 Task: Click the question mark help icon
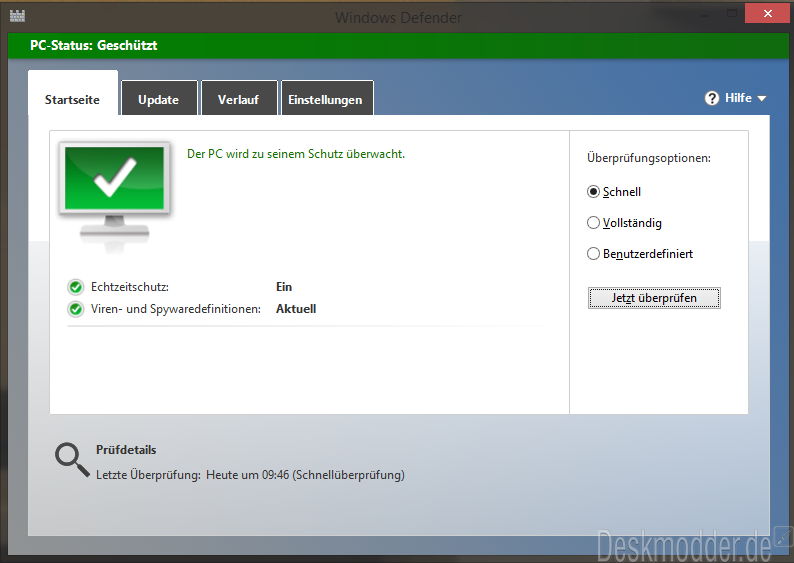(711, 98)
